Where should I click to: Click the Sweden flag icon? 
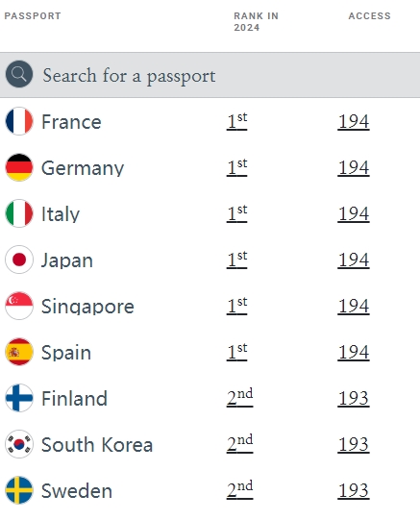click(x=19, y=490)
